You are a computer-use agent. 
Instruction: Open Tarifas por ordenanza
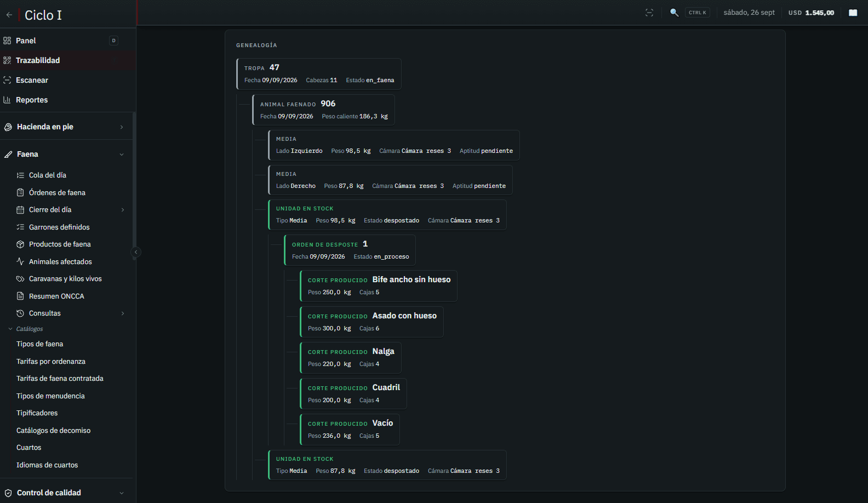[x=51, y=362]
